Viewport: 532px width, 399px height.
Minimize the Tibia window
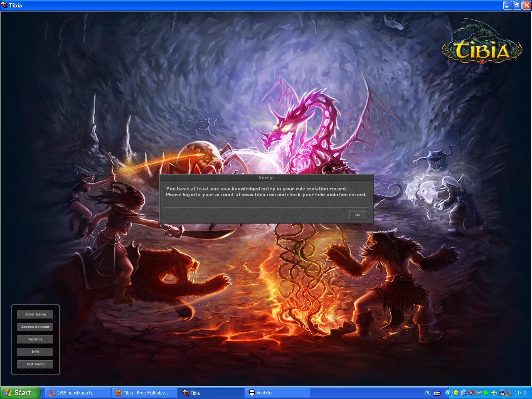[507, 5]
